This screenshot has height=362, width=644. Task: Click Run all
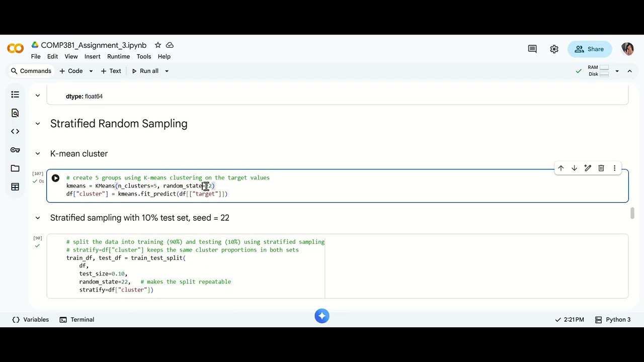click(145, 71)
